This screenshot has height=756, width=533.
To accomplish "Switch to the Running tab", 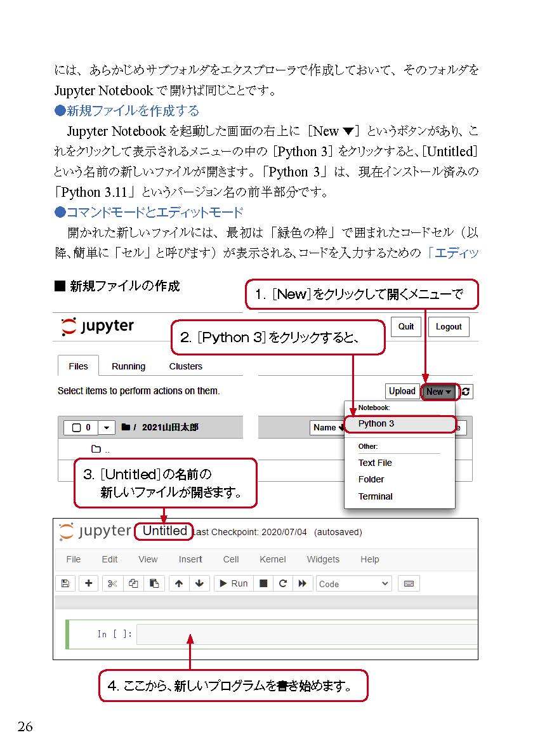I will [128, 366].
